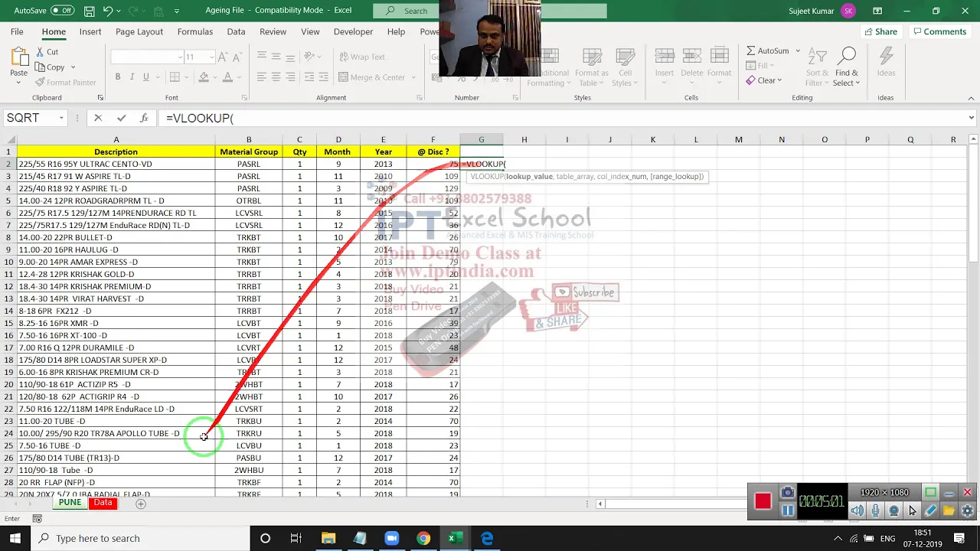Click the Increase Font Size icon
Screen dimensions: 980x551
[x=222, y=57]
